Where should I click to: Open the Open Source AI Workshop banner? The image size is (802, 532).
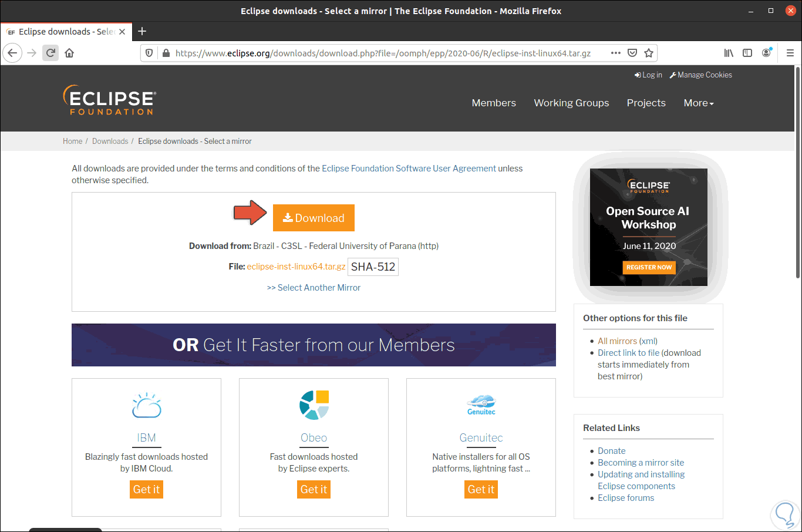pyautogui.click(x=649, y=227)
